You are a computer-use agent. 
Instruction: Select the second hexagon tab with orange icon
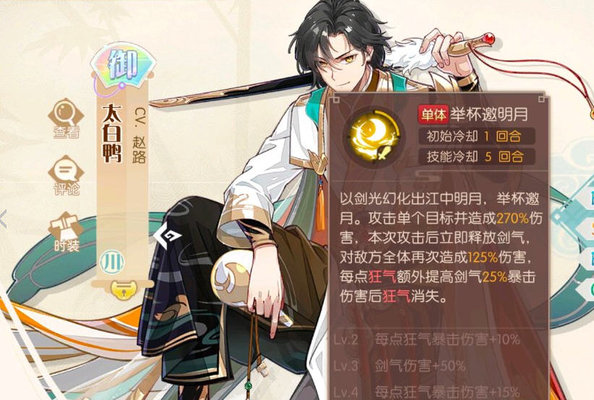pyautogui.click(x=586, y=229)
